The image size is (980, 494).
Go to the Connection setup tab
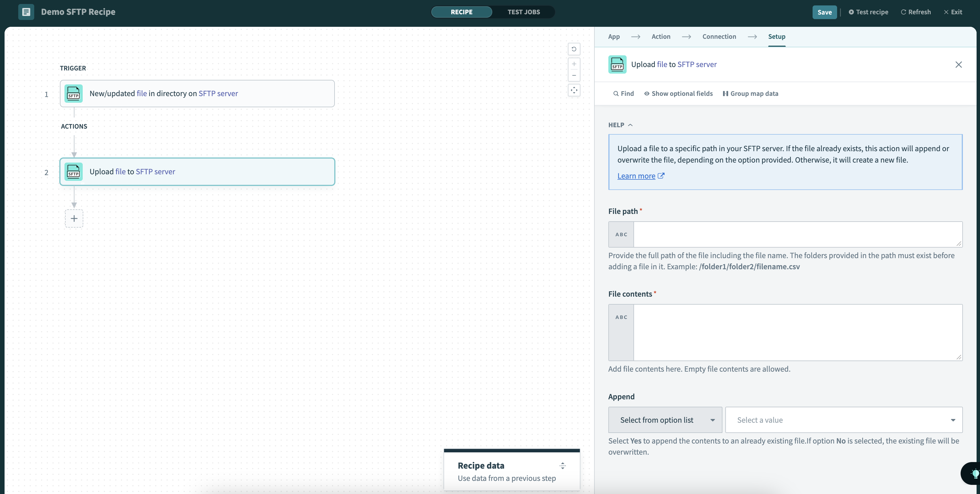[719, 37]
